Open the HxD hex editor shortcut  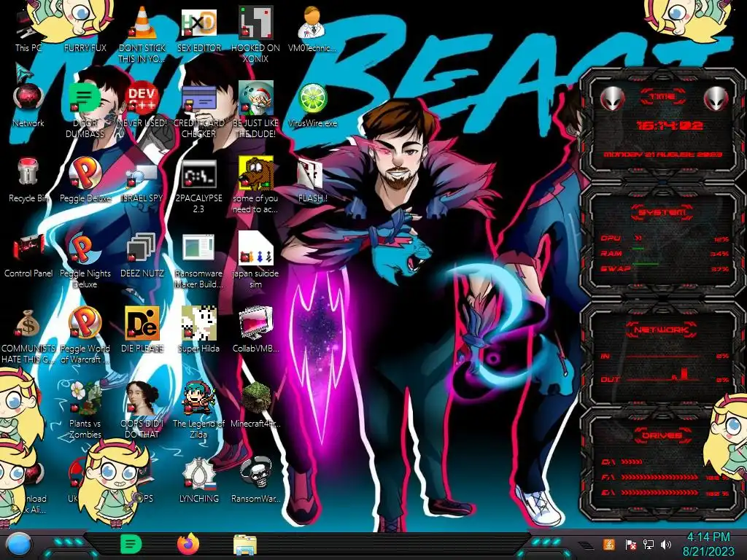[198, 29]
